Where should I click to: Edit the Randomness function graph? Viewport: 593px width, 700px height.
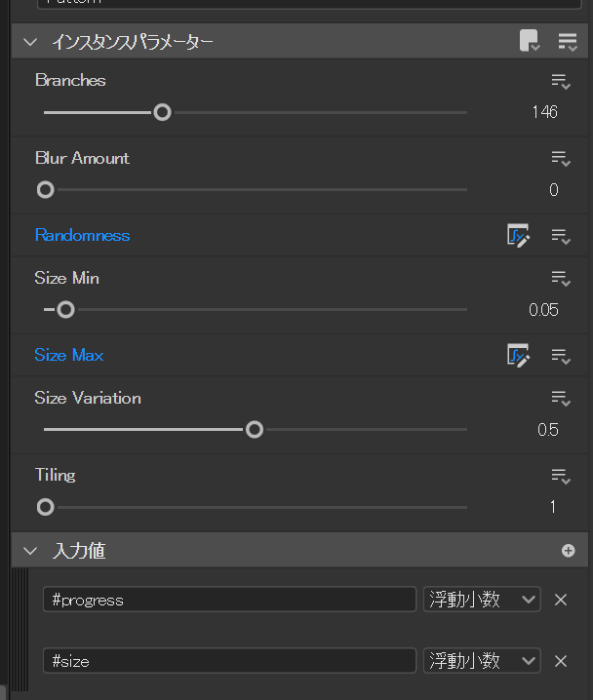(518, 236)
